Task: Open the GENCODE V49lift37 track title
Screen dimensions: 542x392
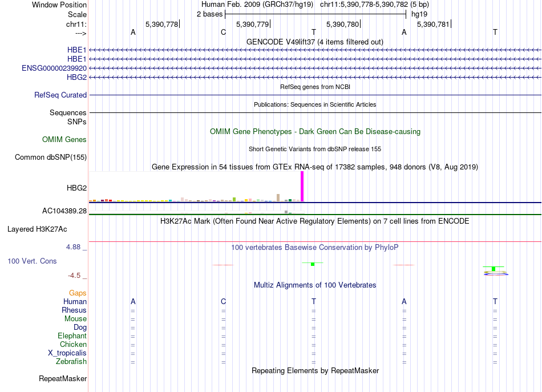Action: point(314,42)
